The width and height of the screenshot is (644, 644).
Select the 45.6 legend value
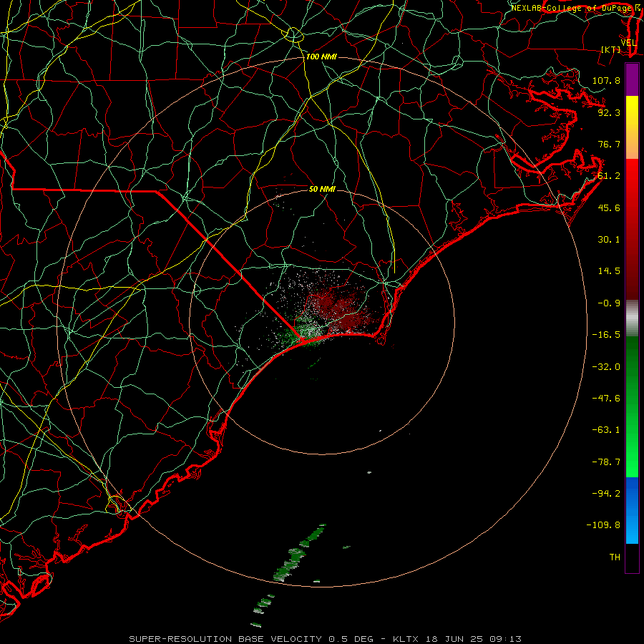click(609, 208)
